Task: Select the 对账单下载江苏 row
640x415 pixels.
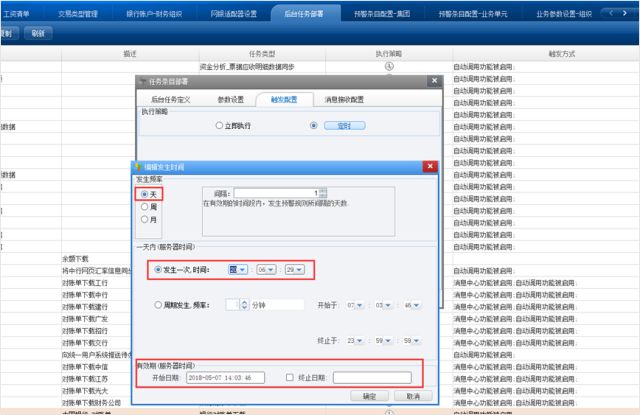Action: [85, 379]
